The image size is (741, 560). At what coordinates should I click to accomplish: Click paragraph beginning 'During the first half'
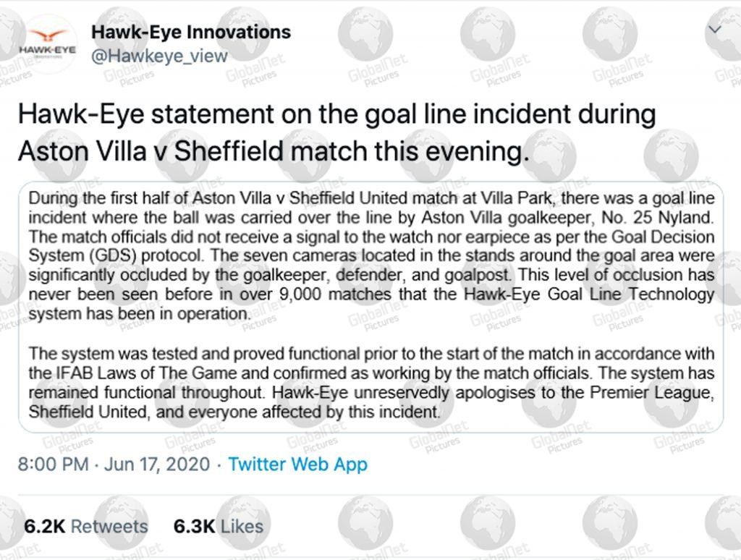371,255
